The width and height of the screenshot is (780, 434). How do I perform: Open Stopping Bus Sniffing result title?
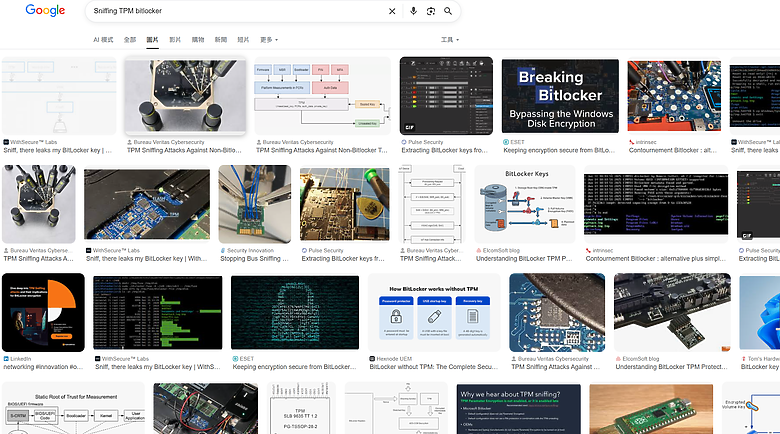coord(254,259)
